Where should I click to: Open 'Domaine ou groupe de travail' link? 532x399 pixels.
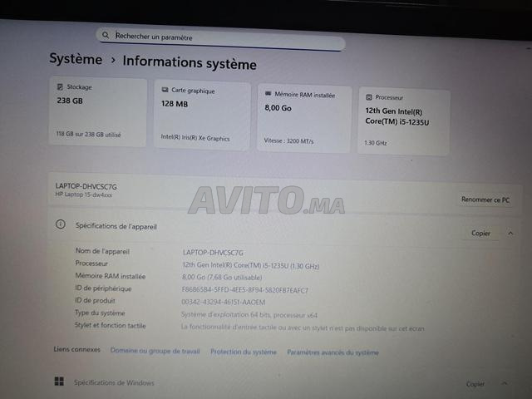coord(155,351)
